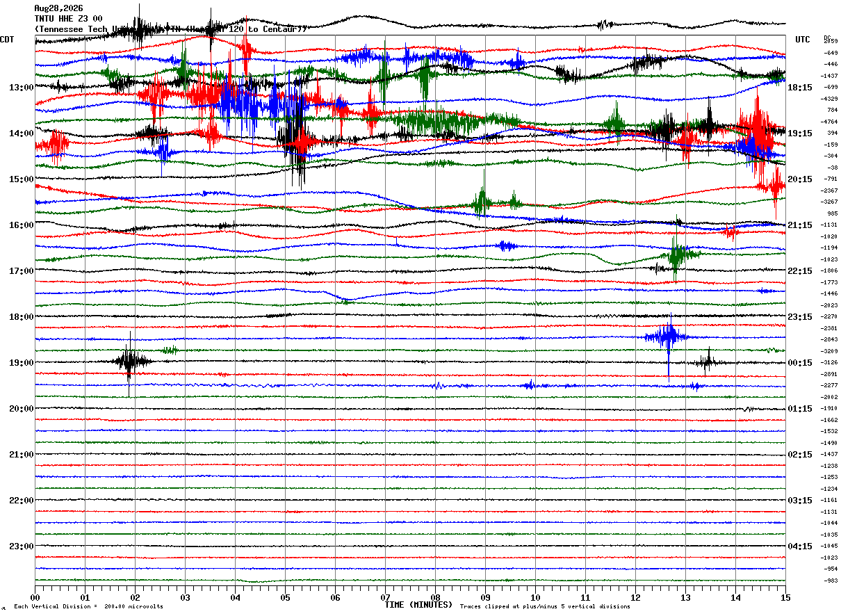This screenshot has height=616, width=841.
Task: Click the TIME (MINUTES) axis title
Action: coord(418,605)
